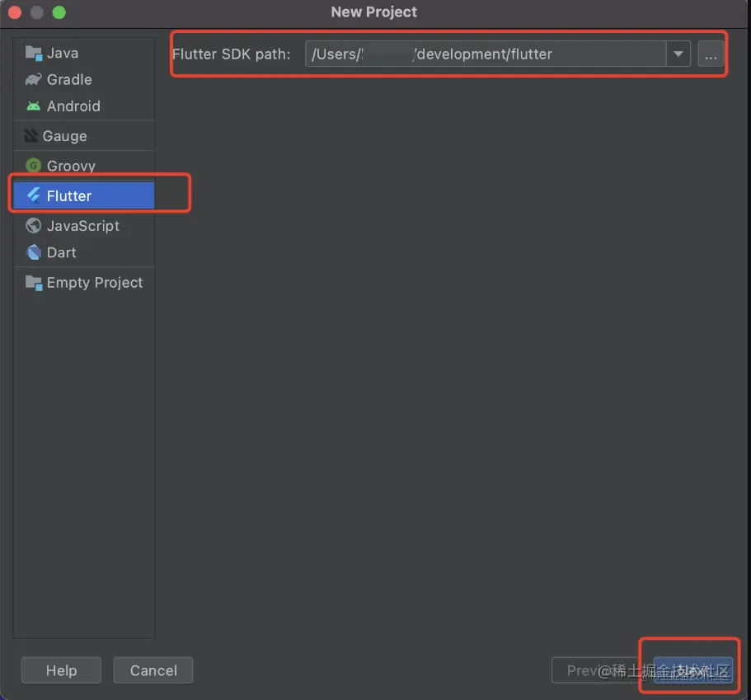Click the green Groovy icon
751x700 pixels.
pos(34,166)
